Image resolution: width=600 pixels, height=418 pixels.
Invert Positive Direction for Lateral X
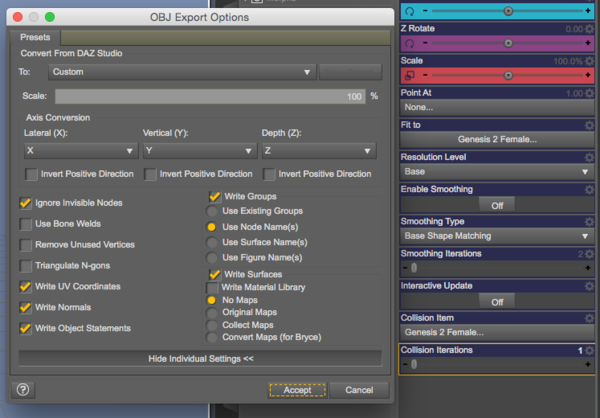(x=31, y=174)
